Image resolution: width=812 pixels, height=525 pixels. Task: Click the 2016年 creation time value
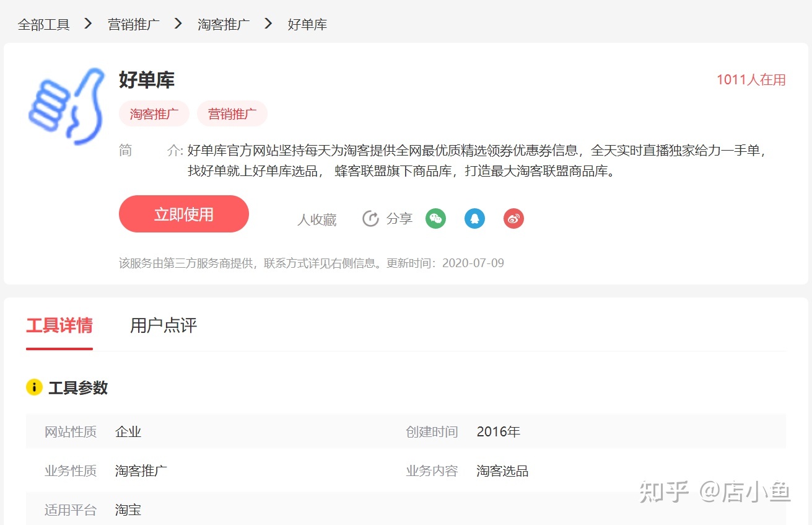pyautogui.click(x=499, y=431)
